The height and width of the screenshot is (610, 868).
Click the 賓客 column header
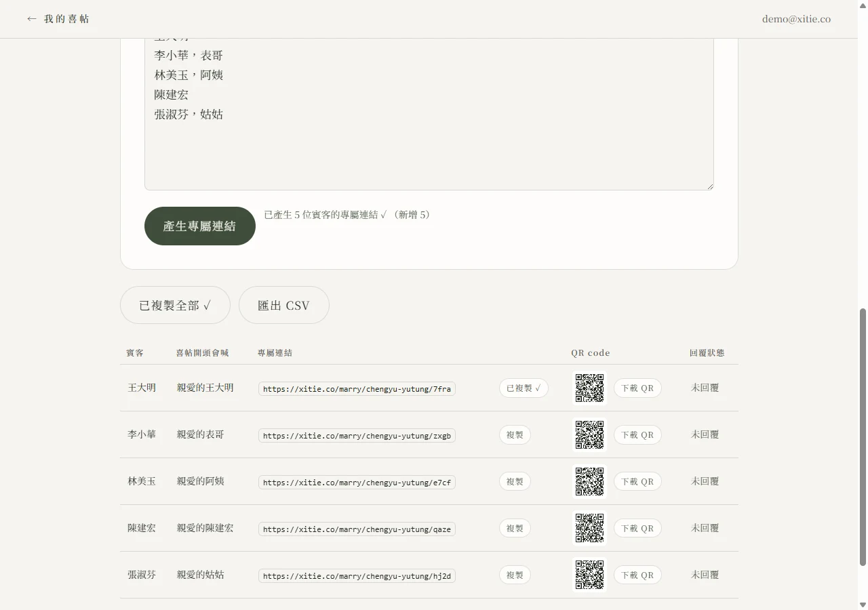(x=135, y=353)
